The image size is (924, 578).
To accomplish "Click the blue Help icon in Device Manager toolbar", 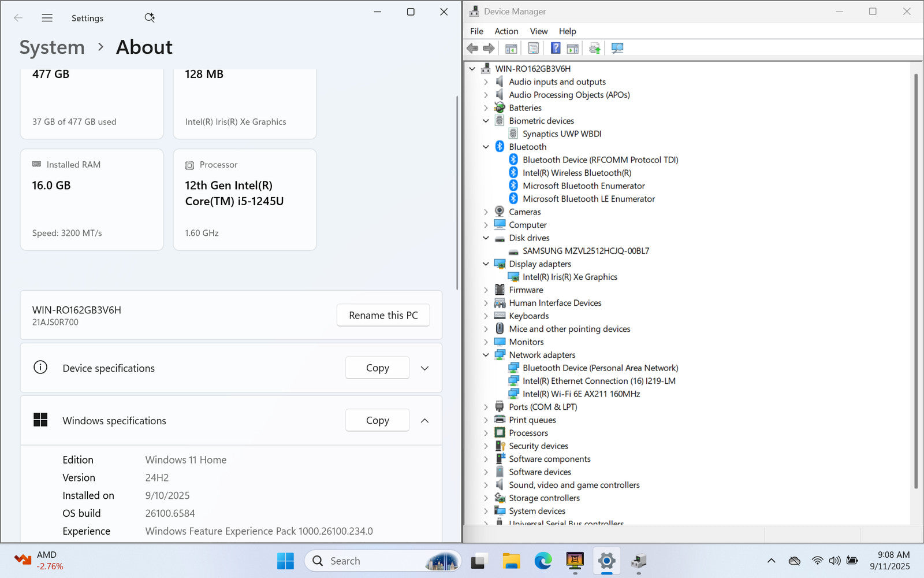I will pyautogui.click(x=555, y=48).
